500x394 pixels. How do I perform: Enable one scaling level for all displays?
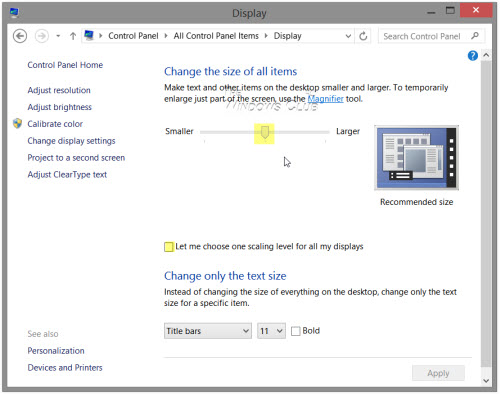pos(169,247)
